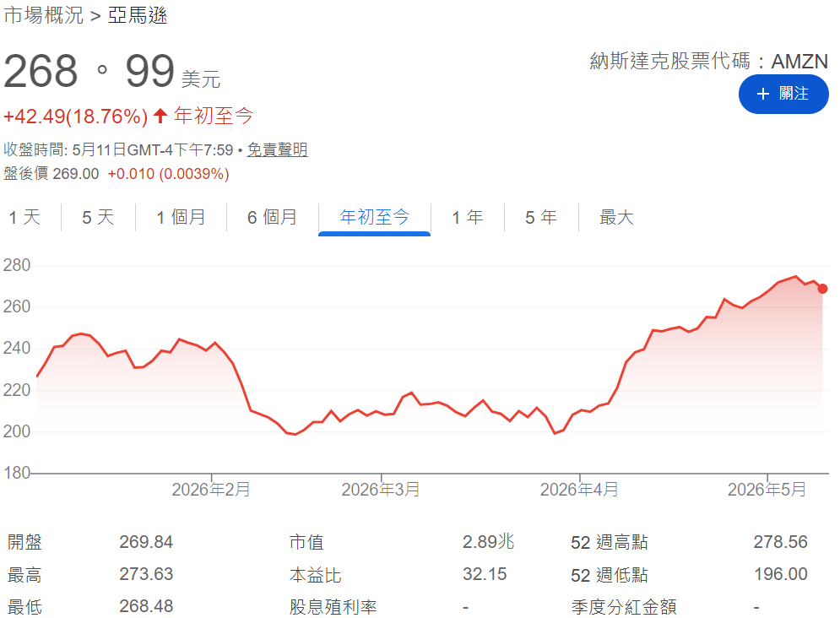Screen dimensions: 840x618
Task: Click the 最高 value 273.63
Action: (x=146, y=574)
